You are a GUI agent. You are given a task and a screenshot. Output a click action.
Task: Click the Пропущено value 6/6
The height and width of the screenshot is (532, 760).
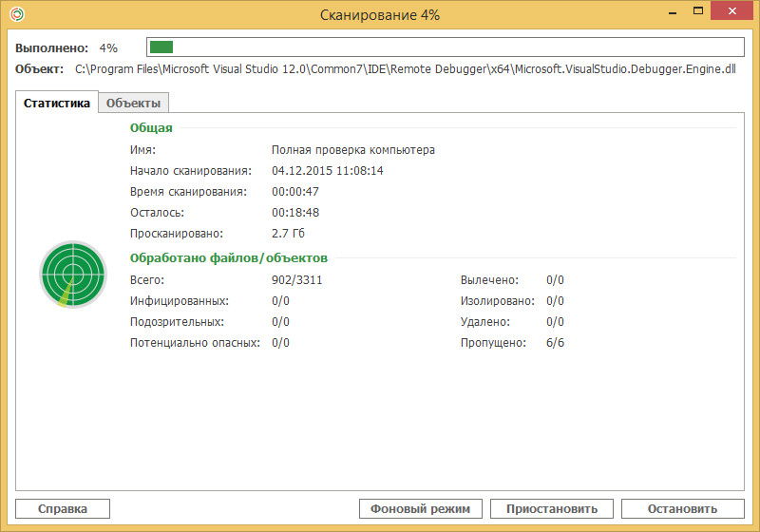(x=555, y=343)
